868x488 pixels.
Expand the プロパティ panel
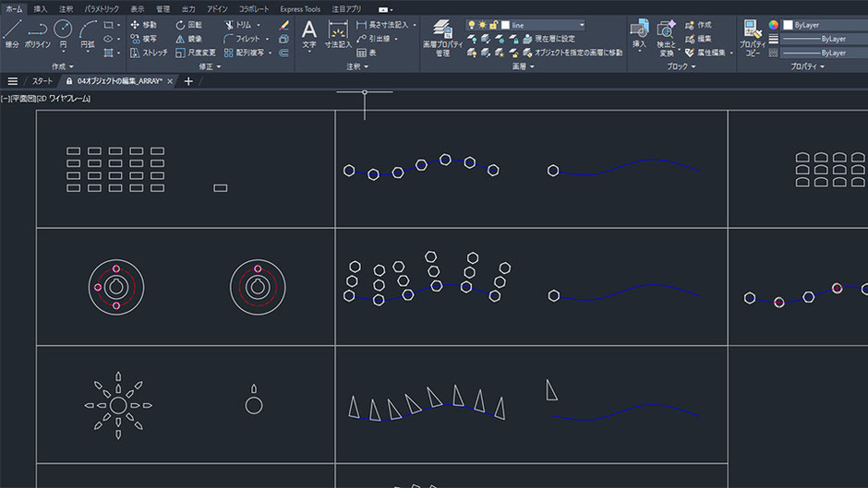tap(807, 66)
